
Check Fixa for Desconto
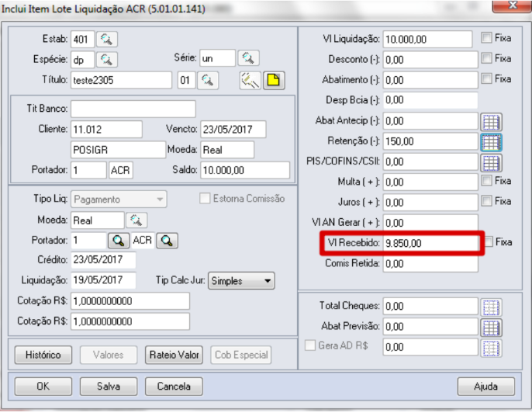tap(486, 58)
